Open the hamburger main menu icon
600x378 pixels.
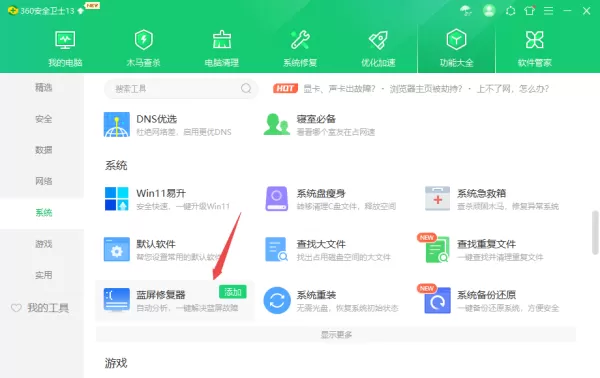(x=548, y=11)
